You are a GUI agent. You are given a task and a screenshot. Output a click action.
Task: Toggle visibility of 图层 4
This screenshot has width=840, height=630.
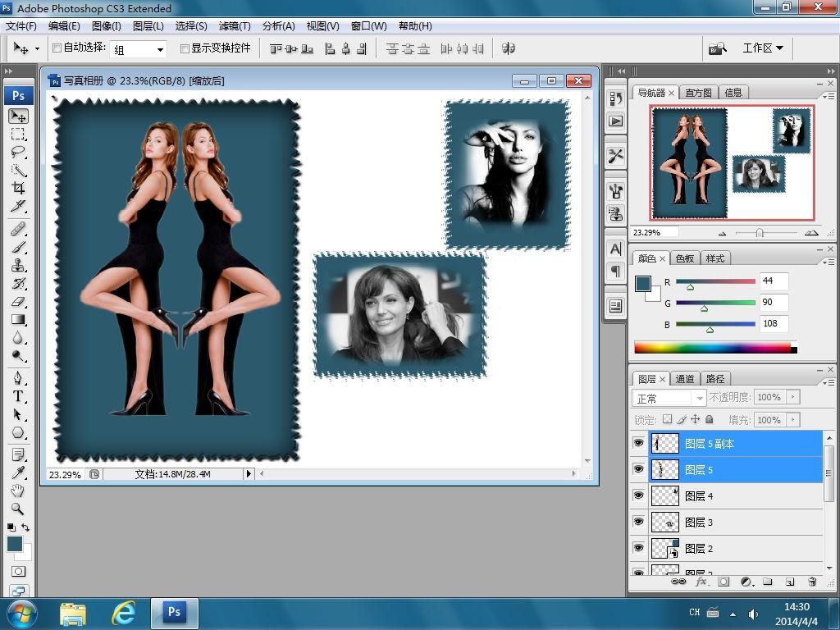pos(638,495)
